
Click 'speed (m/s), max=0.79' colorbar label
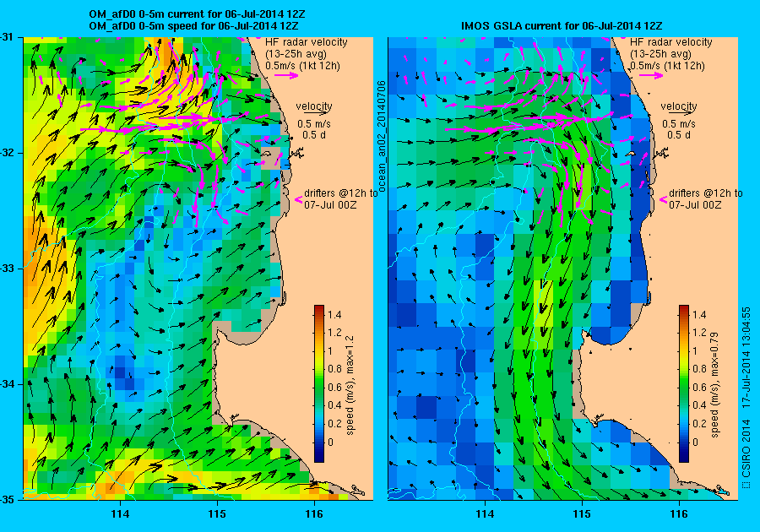(715, 385)
